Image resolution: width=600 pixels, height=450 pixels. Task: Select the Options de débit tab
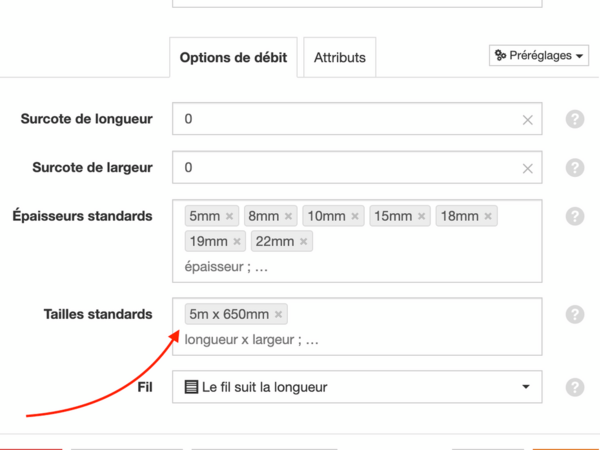pos(233,58)
